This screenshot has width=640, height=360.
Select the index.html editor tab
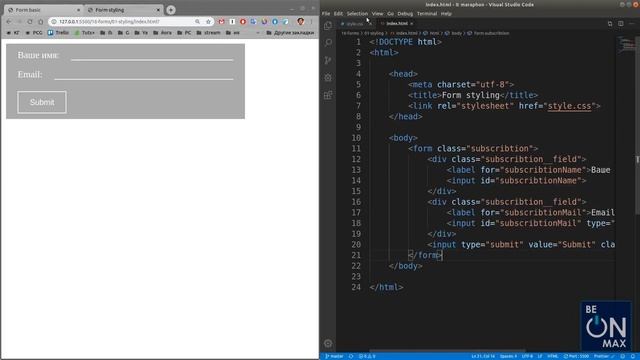[x=396, y=24]
